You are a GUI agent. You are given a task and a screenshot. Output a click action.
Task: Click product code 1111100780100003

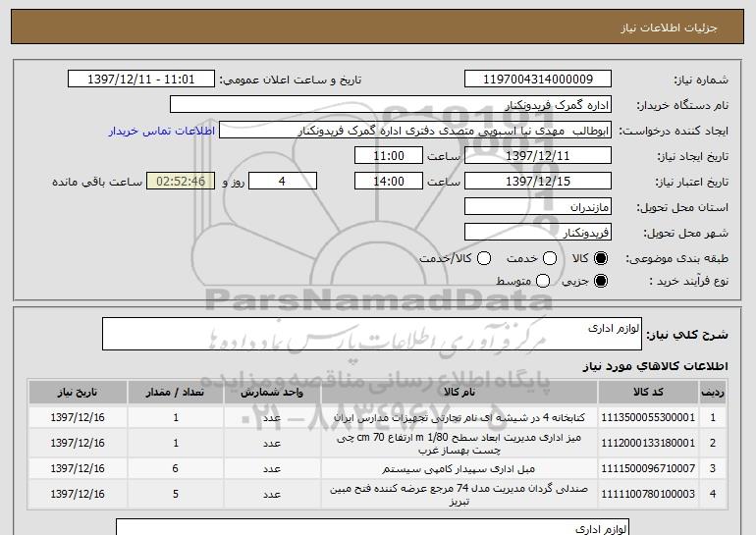pos(648,494)
